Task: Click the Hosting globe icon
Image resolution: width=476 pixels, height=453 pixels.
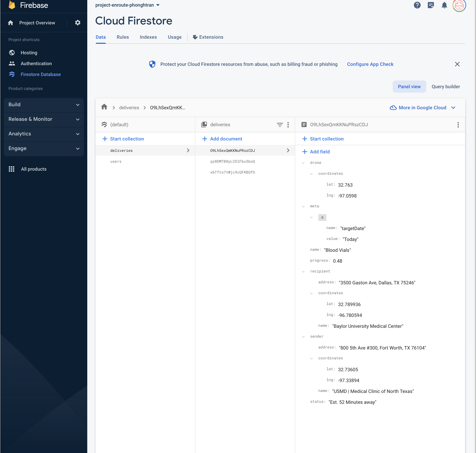Action: click(12, 53)
